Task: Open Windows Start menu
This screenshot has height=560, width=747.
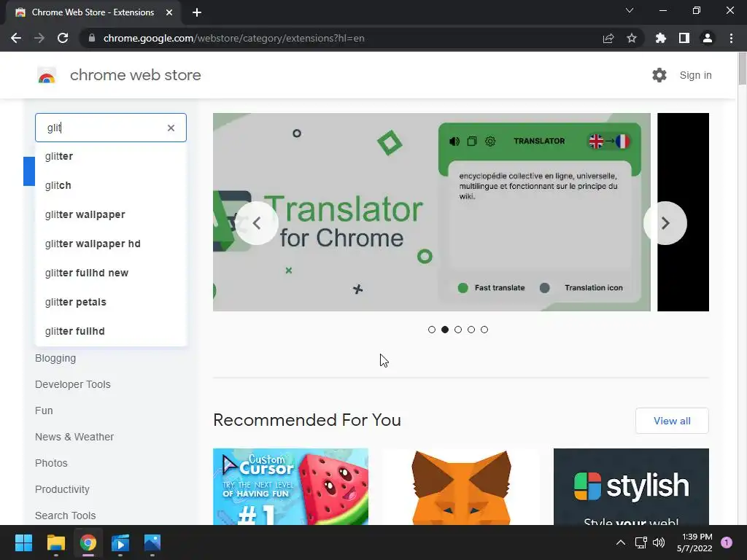Action: [x=23, y=542]
